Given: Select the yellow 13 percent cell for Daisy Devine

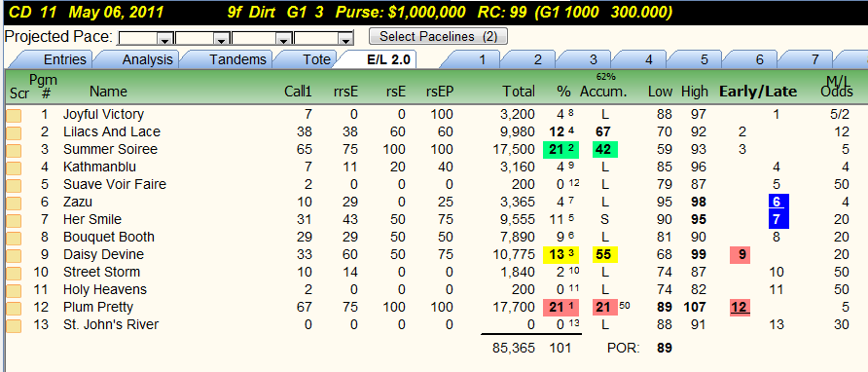Looking at the screenshot, I should pyautogui.click(x=561, y=255).
